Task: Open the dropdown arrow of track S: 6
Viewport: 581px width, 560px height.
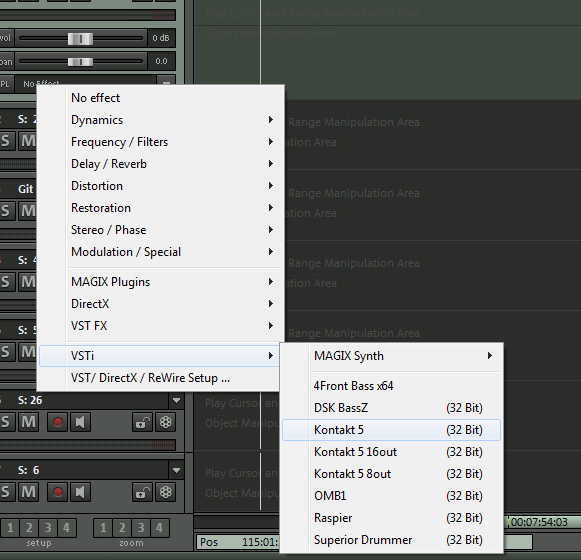Action: (176, 471)
